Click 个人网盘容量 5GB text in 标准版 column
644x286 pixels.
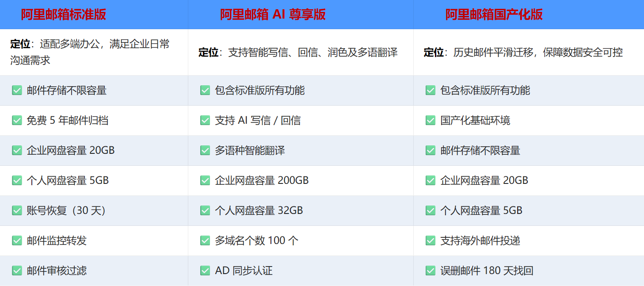(x=68, y=180)
